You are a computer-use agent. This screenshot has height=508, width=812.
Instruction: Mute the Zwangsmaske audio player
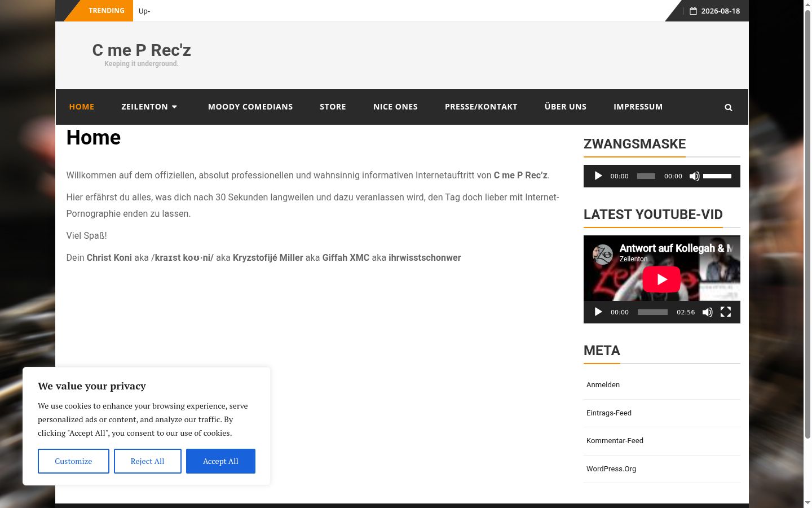pyautogui.click(x=695, y=176)
